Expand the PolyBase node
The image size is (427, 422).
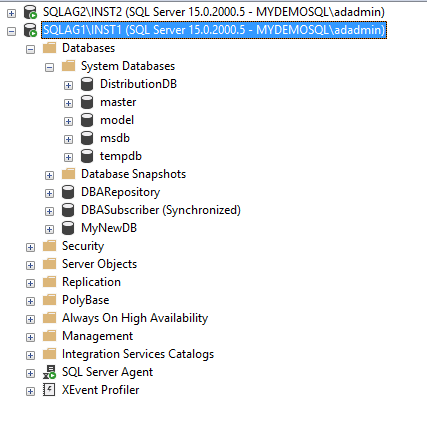pyautogui.click(x=30, y=301)
